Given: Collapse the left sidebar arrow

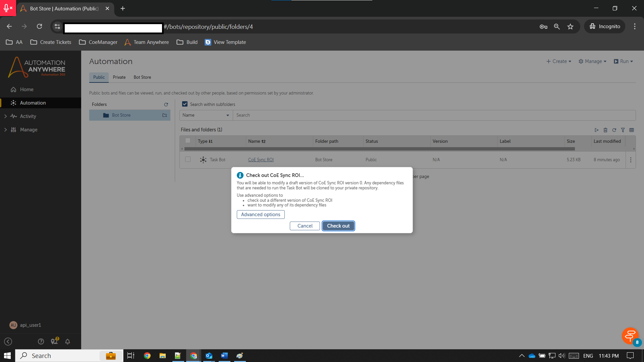Looking at the screenshot, I should 8,342.
